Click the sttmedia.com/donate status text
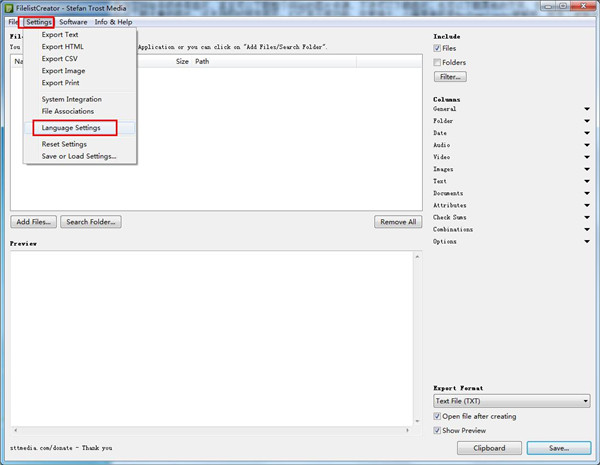Image resolution: width=600 pixels, height=465 pixels. (x=61, y=448)
